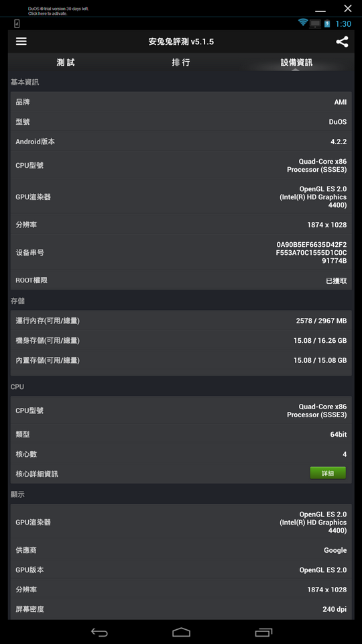Click the battery status icon
Screen dimensions: 362x644
pyautogui.click(x=326, y=23)
